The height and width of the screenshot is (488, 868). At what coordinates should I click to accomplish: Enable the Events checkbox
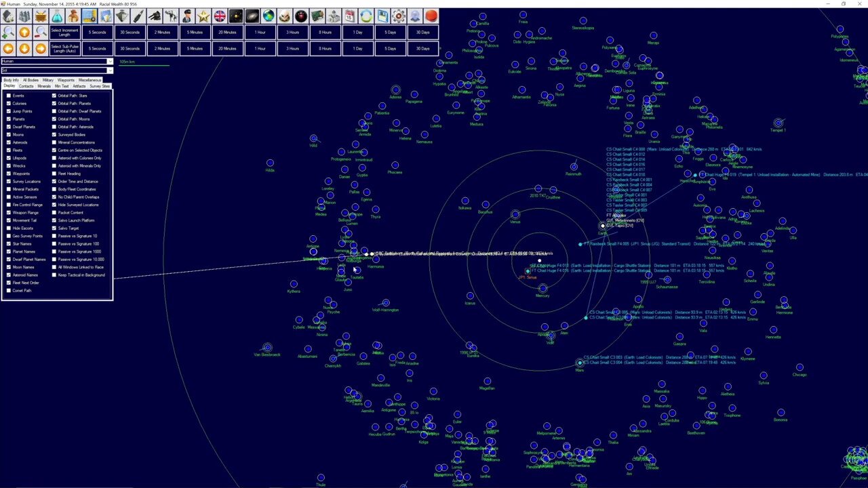point(9,96)
